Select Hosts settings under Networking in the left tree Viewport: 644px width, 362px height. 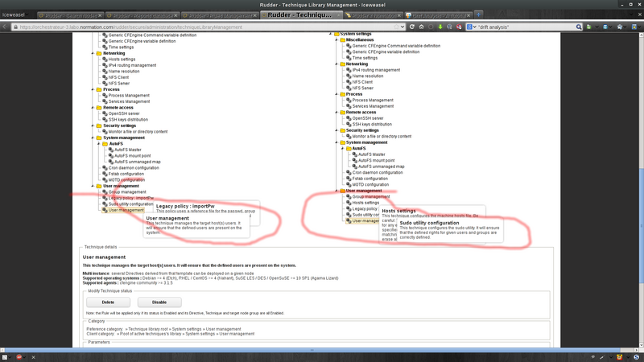coord(122,59)
